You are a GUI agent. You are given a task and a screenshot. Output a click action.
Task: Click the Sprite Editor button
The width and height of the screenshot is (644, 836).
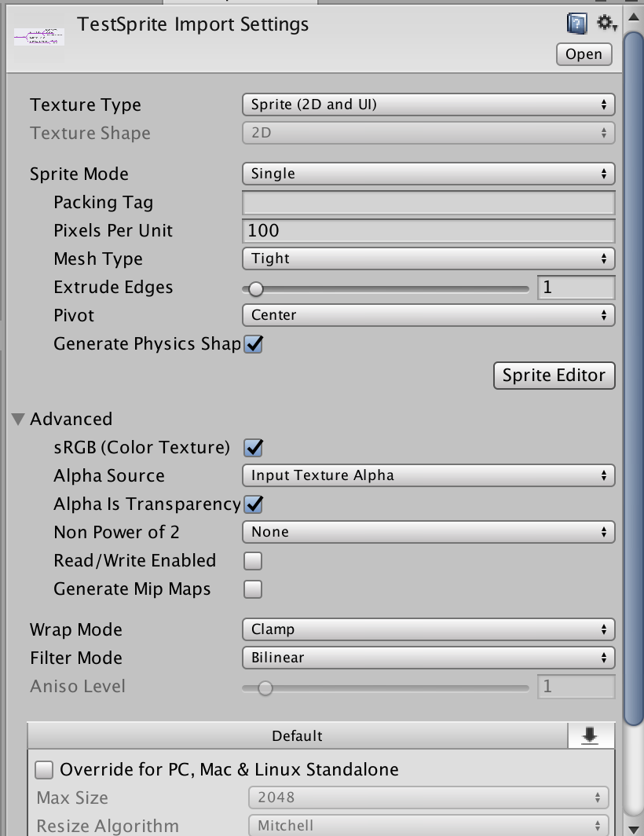[x=554, y=376]
